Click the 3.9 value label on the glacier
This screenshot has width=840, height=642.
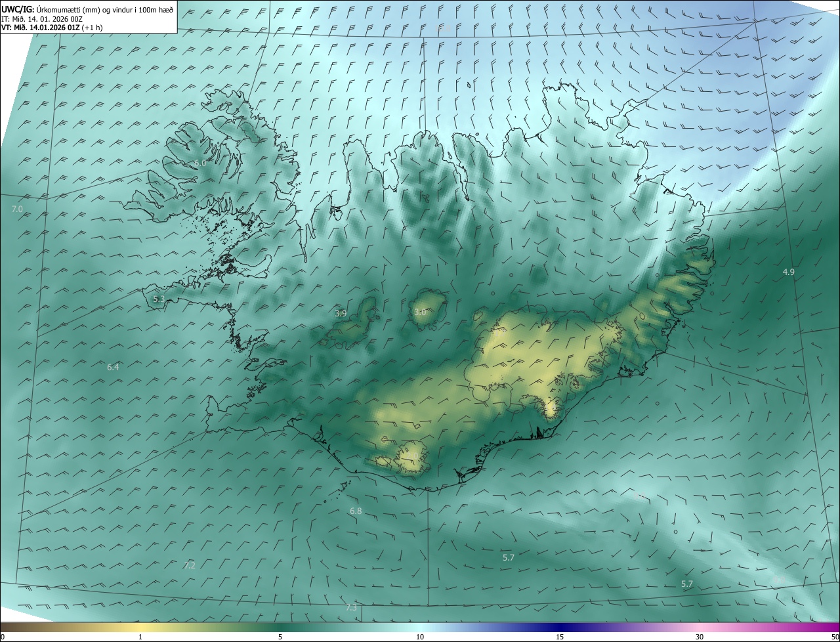pos(341,314)
